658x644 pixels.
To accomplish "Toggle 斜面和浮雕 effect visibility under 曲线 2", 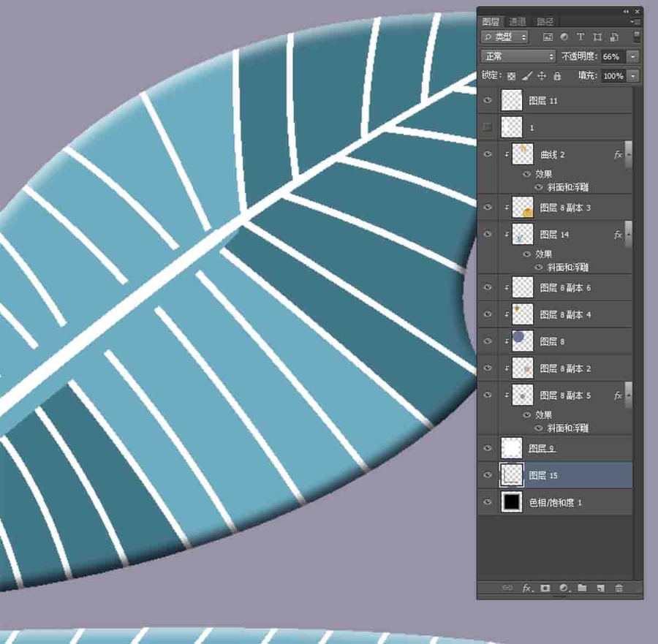I will (539, 187).
